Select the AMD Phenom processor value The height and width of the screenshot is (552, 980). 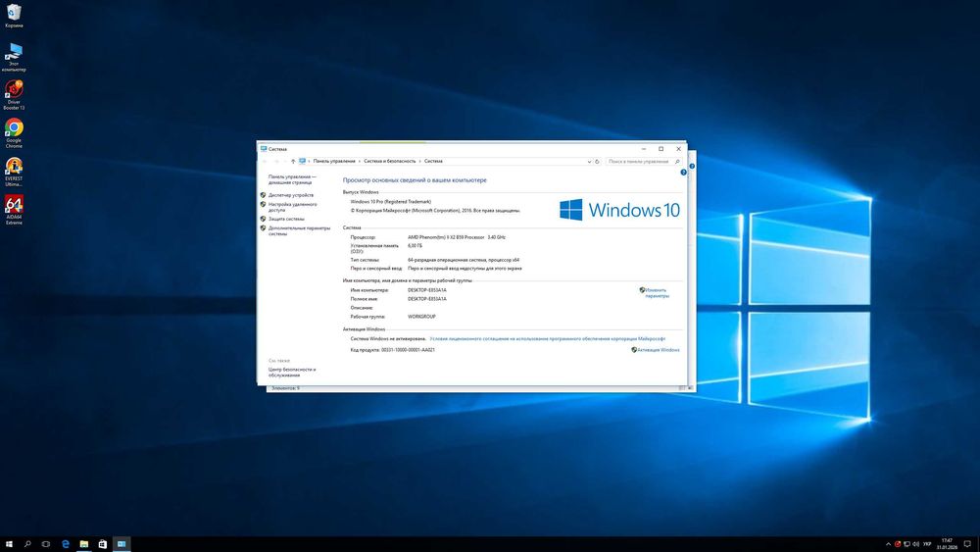point(457,237)
